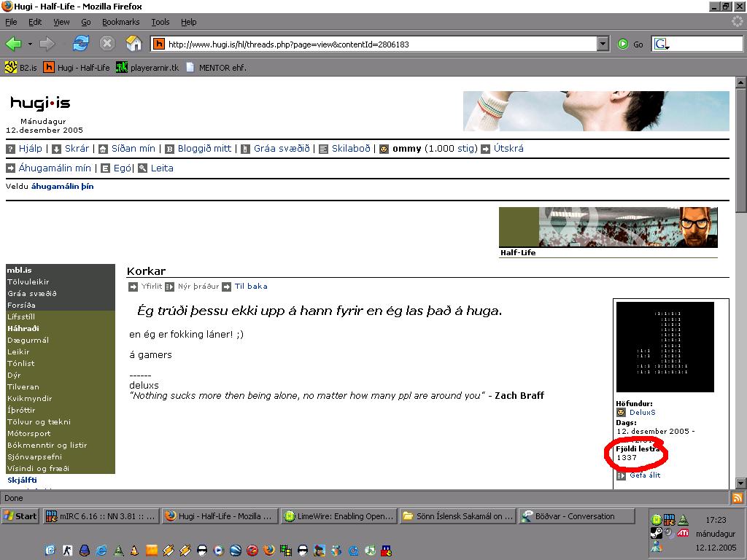Reload the page with the refresh icon
The height and width of the screenshot is (560, 747).
coord(80,44)
